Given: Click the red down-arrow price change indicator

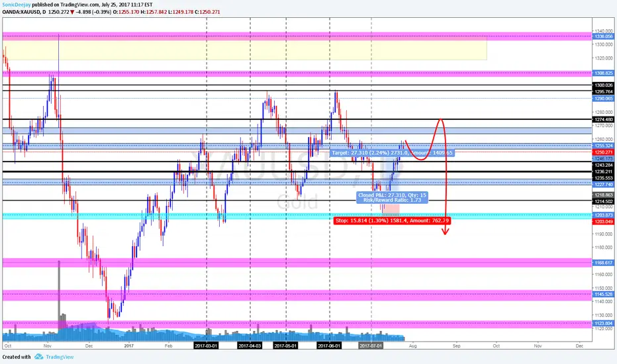Looking at the screenshot, I should [72, 12].
